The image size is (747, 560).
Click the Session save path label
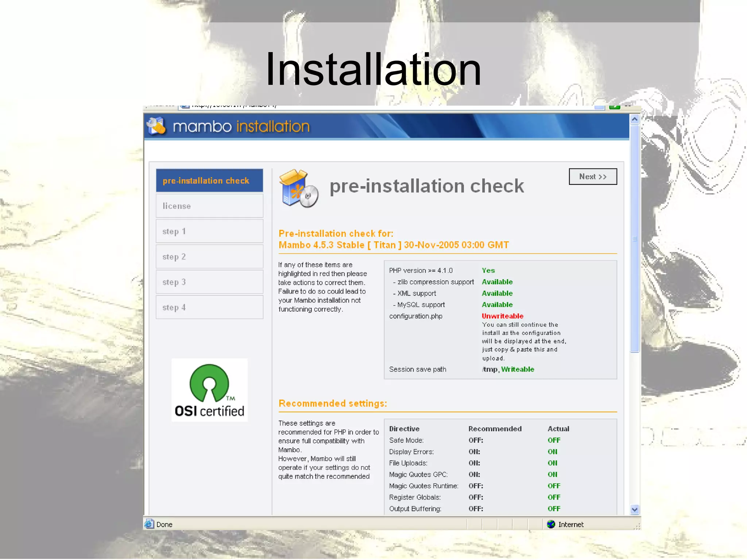(418, 369)
